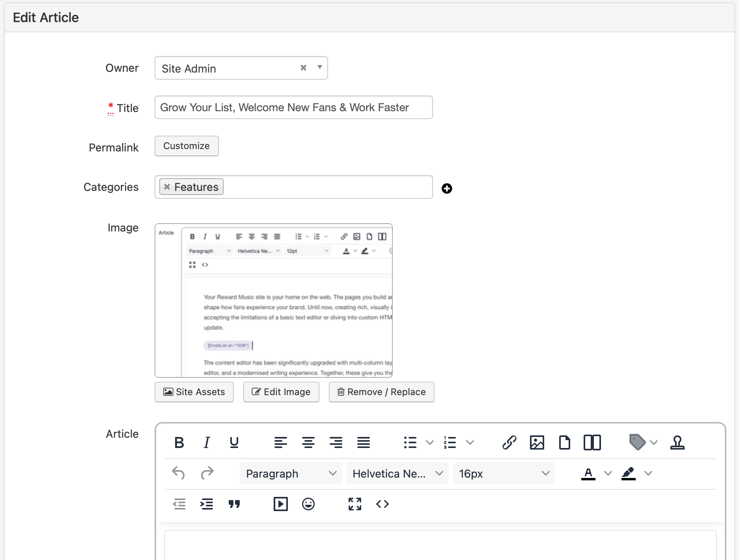Clear the Site Admin owner selection
739x560 pixels.
(303, 68)
